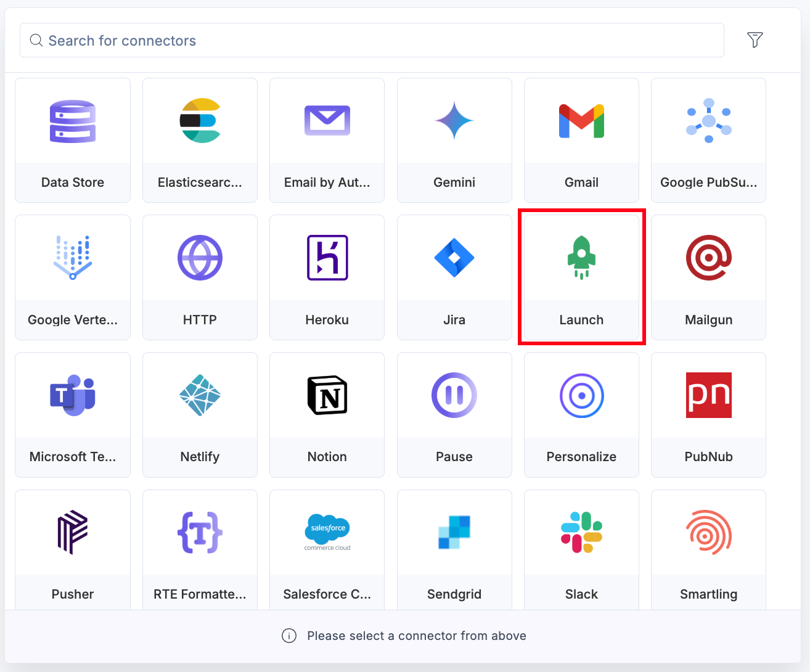The height and width of the screenshot is (672, 810).
Task: Select the Gemini sparkle icon
Action: [x=454, y=121]
